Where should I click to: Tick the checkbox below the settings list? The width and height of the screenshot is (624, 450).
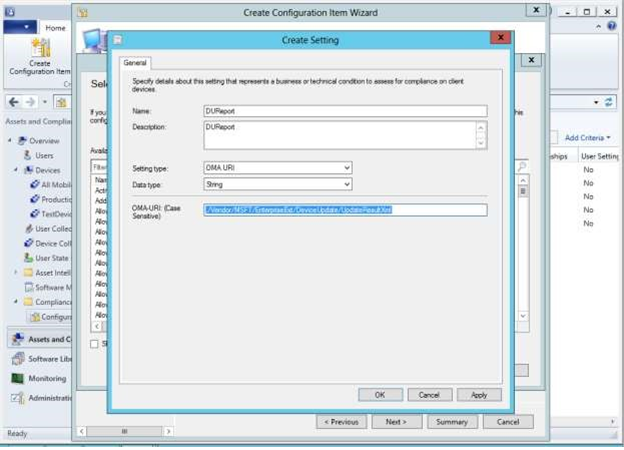(x=94, y=344)
